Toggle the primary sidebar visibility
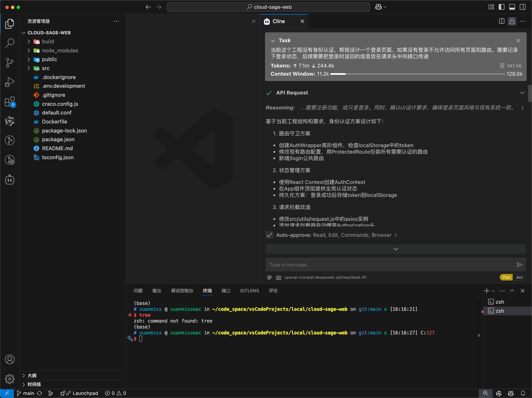This screenshot has height=398, width=532. pos(502,7)
